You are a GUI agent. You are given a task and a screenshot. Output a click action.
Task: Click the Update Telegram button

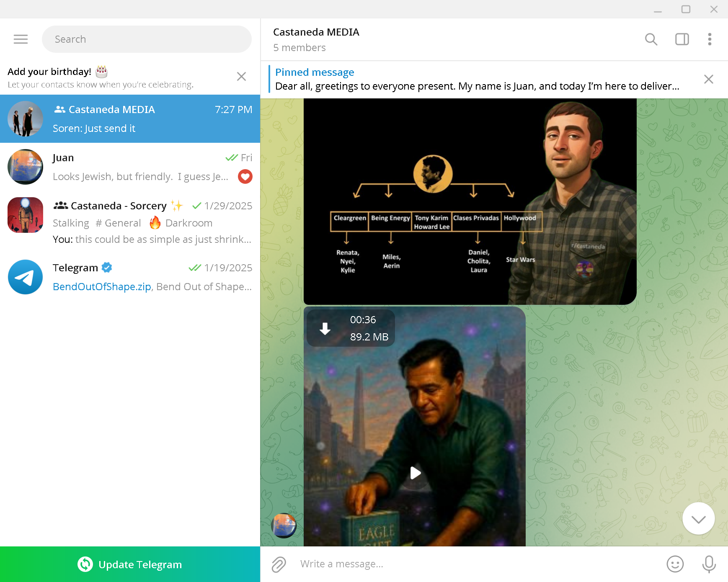click(130, 564)
